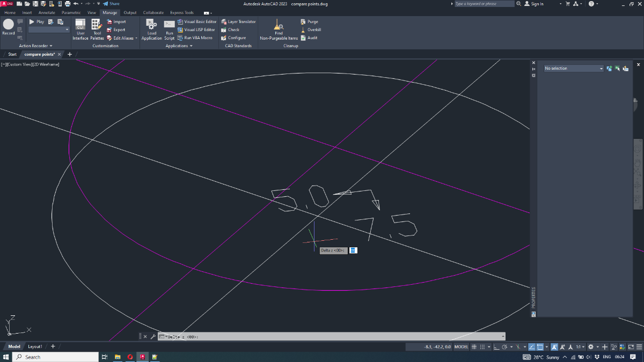Click the Find Non-Purgeable Items icon

coord(279,29)
